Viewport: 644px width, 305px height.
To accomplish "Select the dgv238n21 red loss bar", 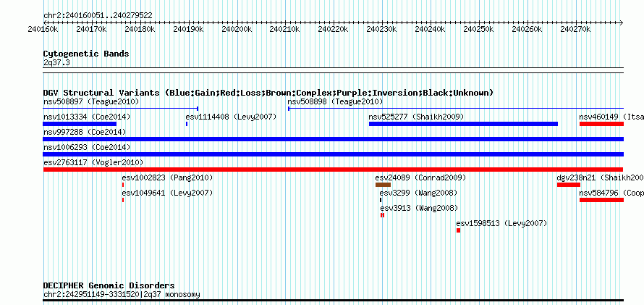I will [x=569, y=185].
